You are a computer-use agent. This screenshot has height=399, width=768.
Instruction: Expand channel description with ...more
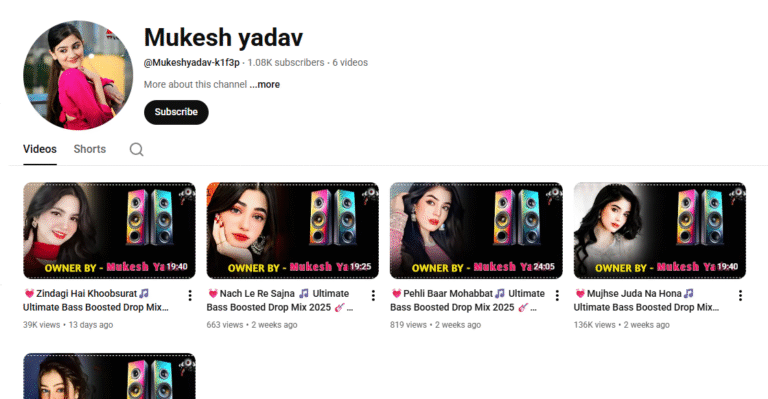click(x=264, y=84)
